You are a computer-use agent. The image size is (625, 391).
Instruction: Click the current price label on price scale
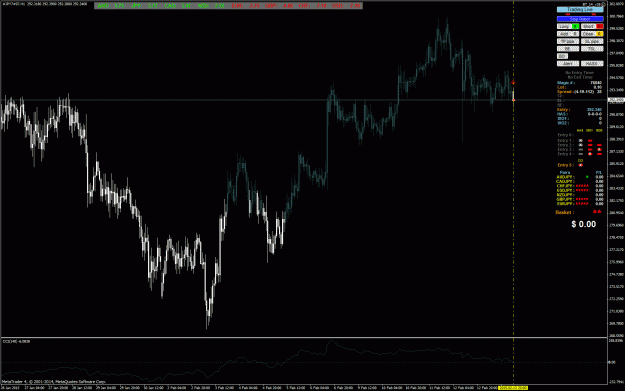[x=616, y=100]
